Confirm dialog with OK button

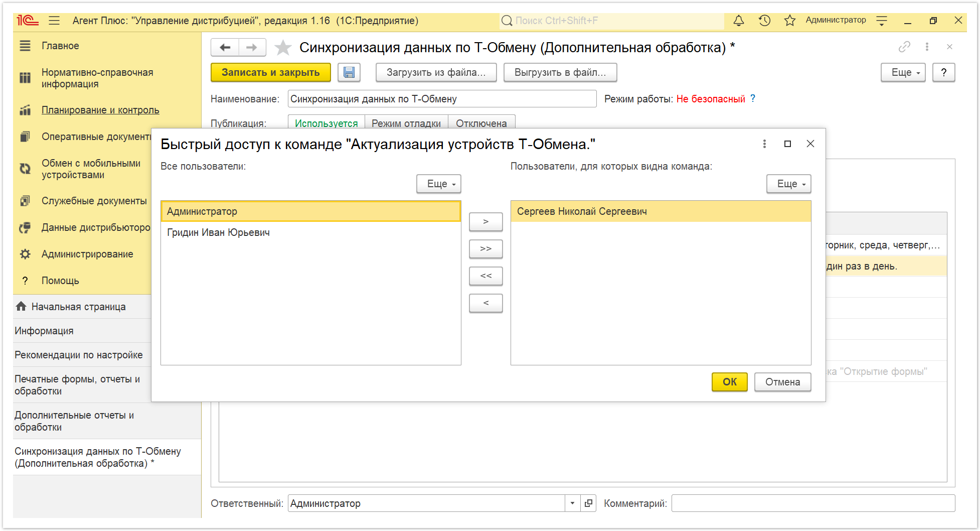point(730,382)
